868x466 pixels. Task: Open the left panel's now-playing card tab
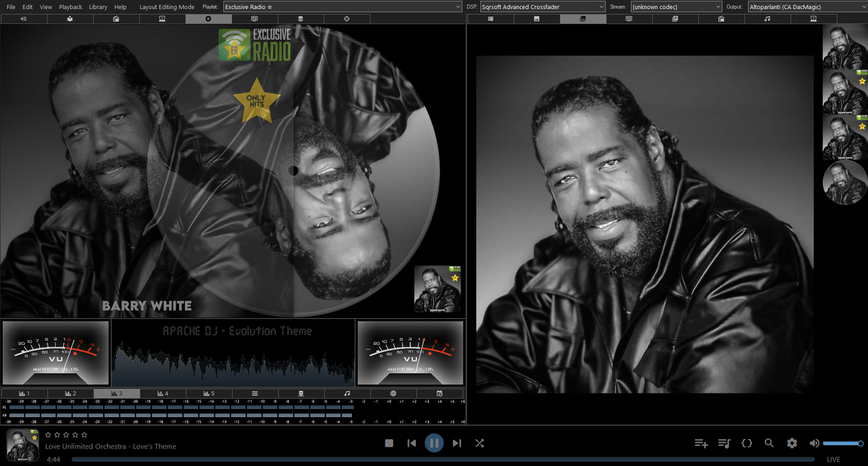[x=254, y=19]
